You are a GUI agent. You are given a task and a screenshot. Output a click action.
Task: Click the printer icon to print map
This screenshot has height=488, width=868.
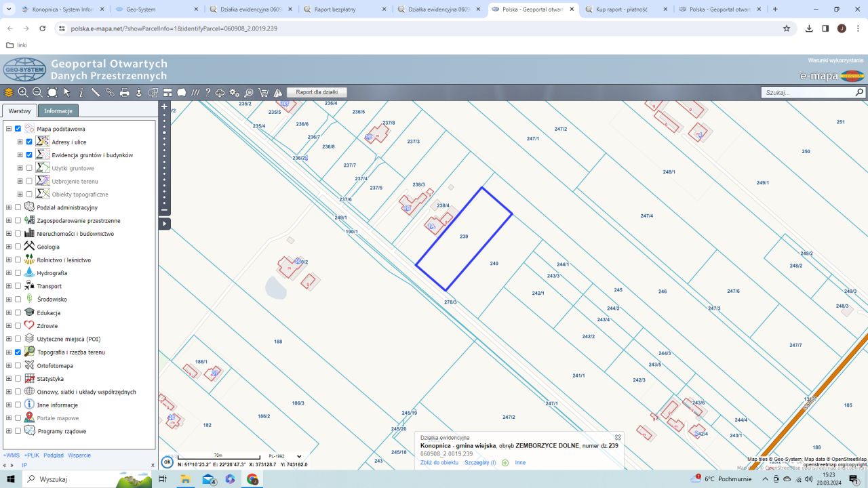[x=125, y=92]
